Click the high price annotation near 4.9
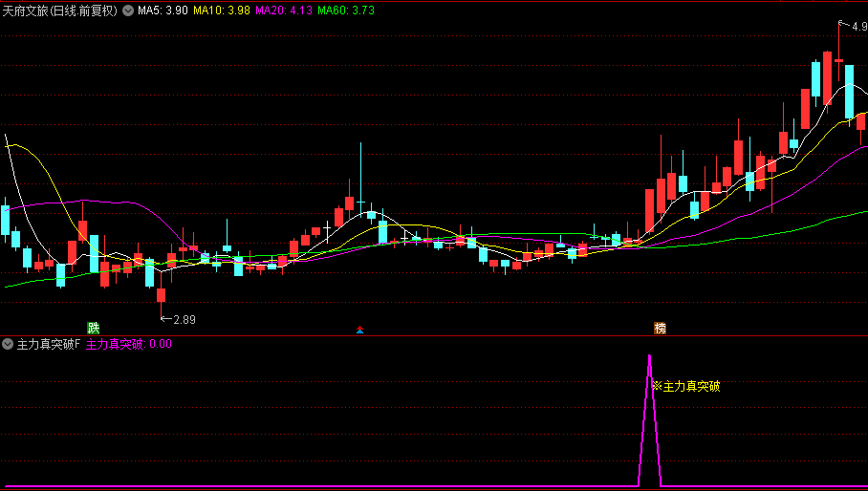 (853, 26)
